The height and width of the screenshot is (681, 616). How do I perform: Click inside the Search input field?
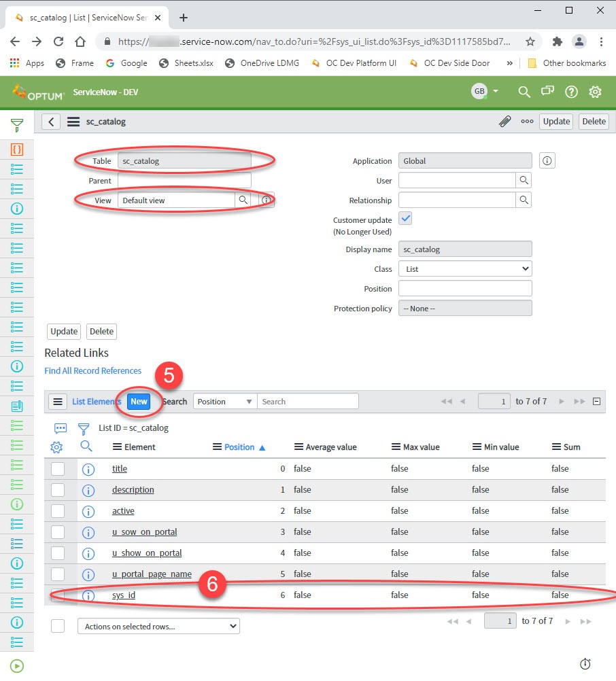click(309, 401)
